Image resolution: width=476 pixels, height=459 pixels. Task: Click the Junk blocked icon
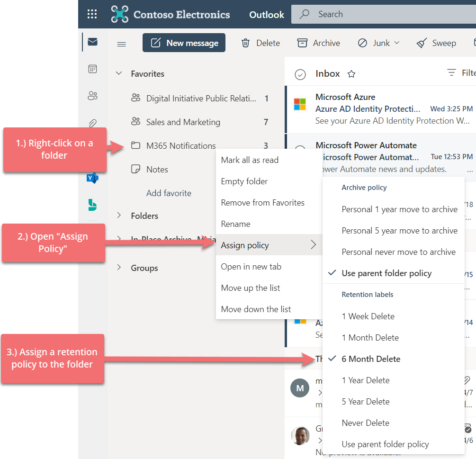coord(362,43)
